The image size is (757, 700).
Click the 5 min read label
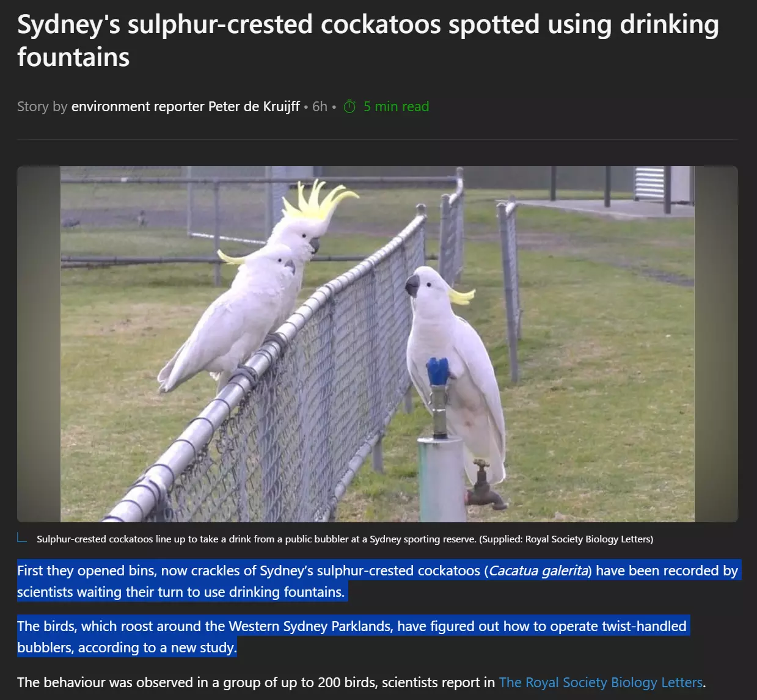coord(396,106)
